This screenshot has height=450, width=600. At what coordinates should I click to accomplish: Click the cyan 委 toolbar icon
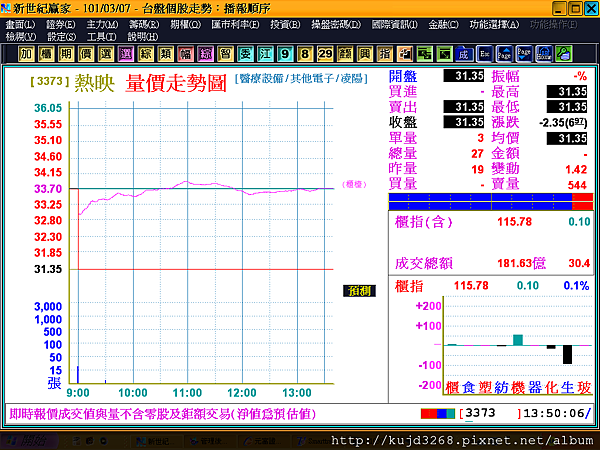click(x=245, y=54)
